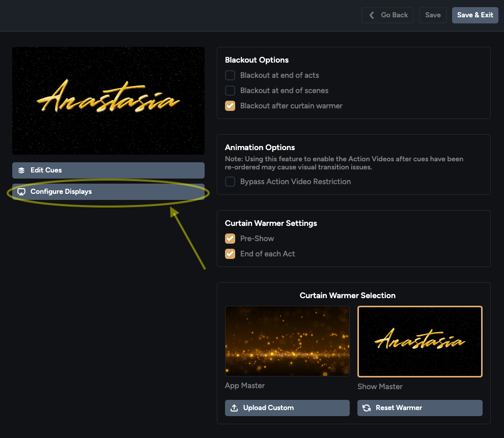
Task: Click the Go Back text label
Action: [x=394, y=15]
